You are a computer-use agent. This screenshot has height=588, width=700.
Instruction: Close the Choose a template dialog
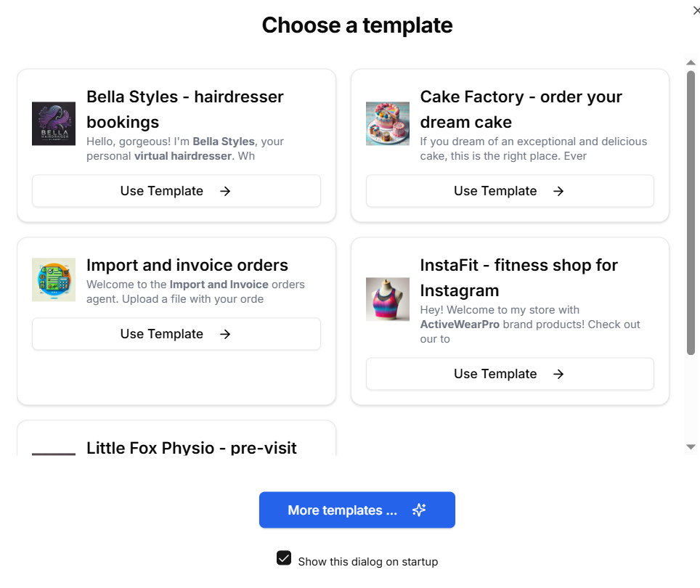[x=696, y=10]
